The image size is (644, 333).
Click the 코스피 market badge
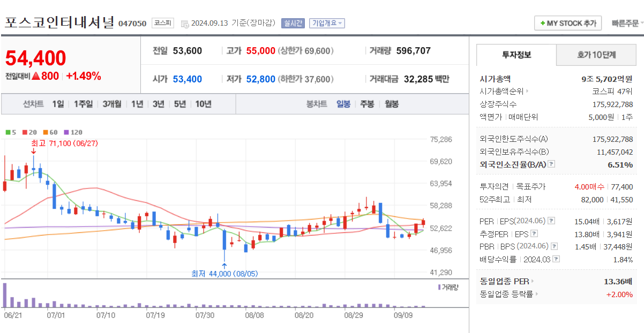162,23
